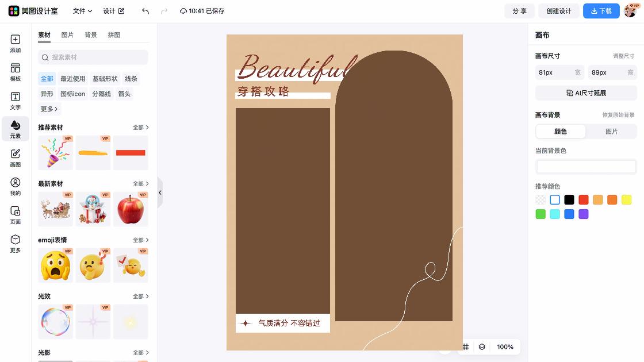Image resolution: width=644 pixels, height=362 pixels.
Task: Expand 全部 for emoji表情 section
Action: [140, 240]
